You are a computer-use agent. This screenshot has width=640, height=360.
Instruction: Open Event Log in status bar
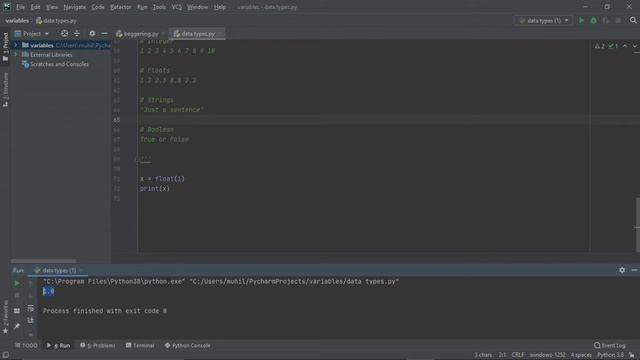[610, 345]
